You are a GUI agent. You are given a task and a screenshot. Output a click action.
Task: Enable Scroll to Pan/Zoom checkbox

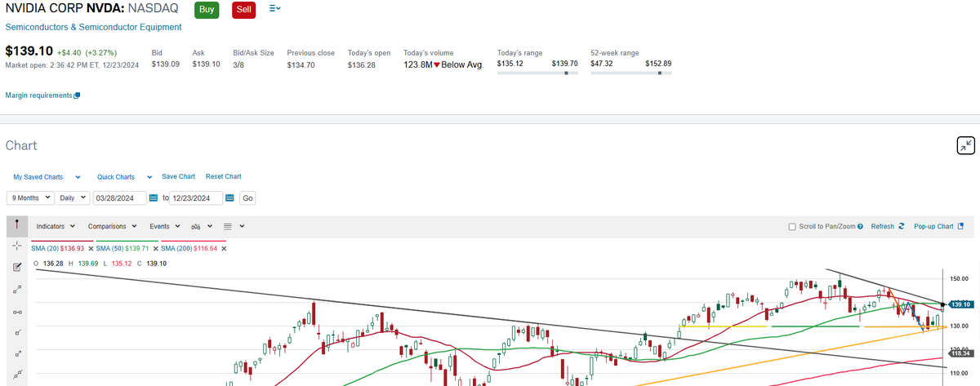coord(792,227)
